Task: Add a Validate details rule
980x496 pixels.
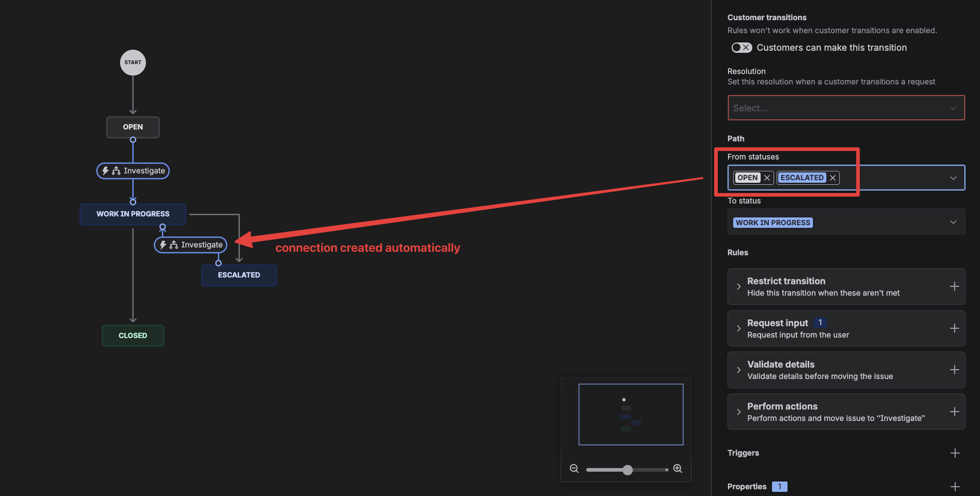Action: point(954,370)
